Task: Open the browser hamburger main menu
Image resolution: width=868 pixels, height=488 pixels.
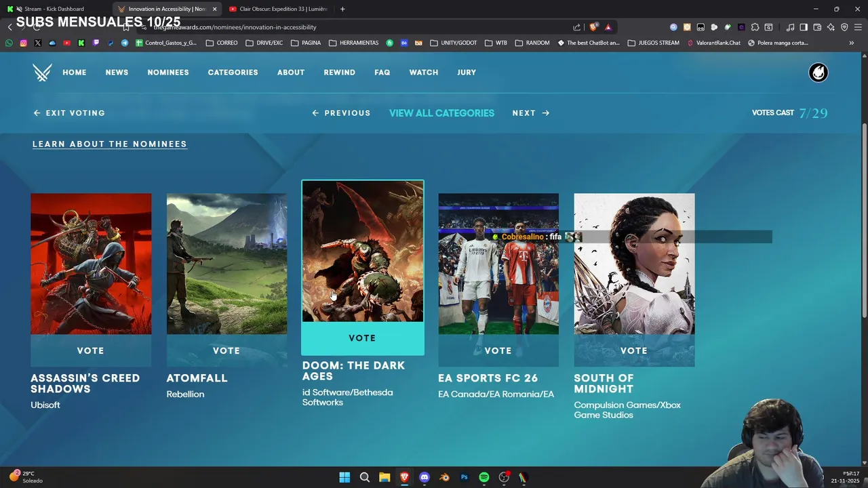Action: 858,27
